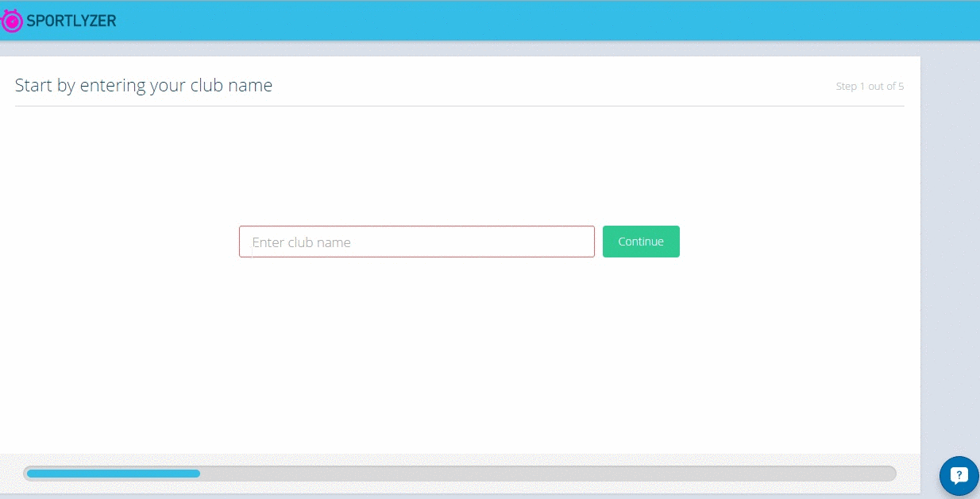Select the 'Start by entering your club name' heading
Viewport: 980px width, 499px height.
pyautogui.click(x=144, y=85)
